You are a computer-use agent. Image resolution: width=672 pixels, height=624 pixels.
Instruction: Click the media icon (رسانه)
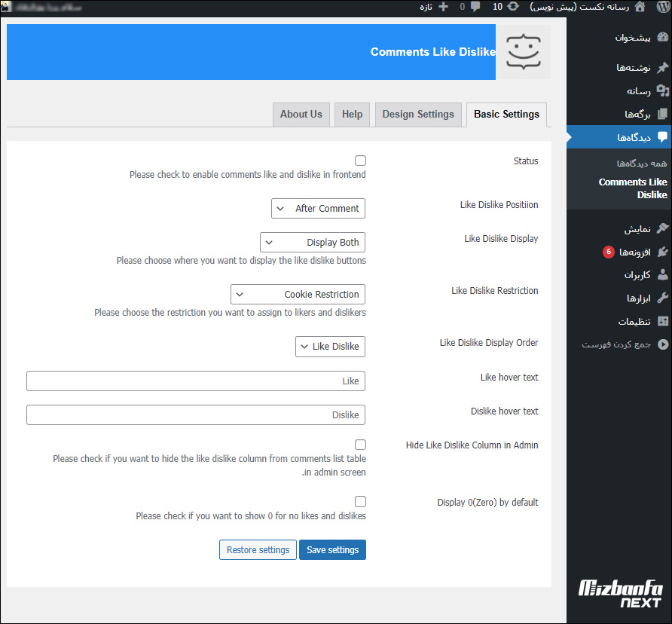pos(662,90)
